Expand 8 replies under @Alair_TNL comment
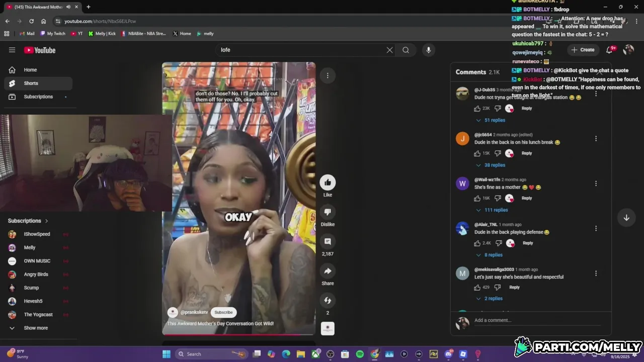The width and height of the screenshot is (644, 362). 489,255
